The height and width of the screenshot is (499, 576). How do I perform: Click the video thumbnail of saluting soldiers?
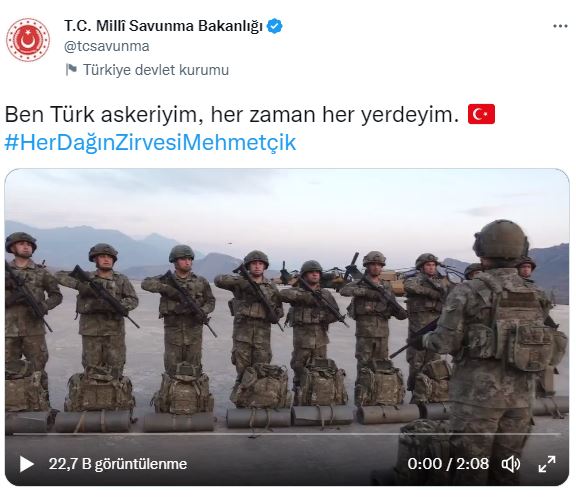tap(287, 327)
